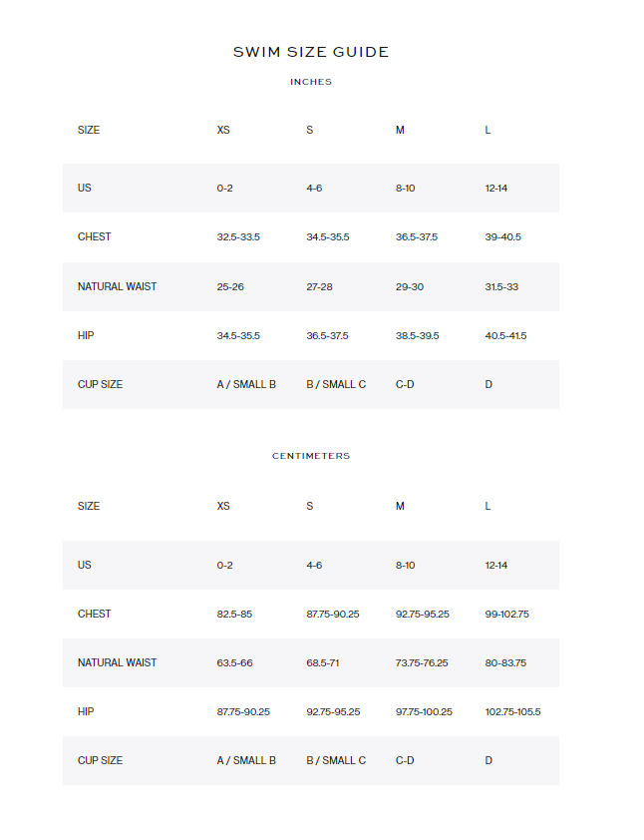The width and height of the screenshot is (644, 840).
Task: Click the 99-102.75 chest cell
Action: pyautogui.click(x=507, y=614)
